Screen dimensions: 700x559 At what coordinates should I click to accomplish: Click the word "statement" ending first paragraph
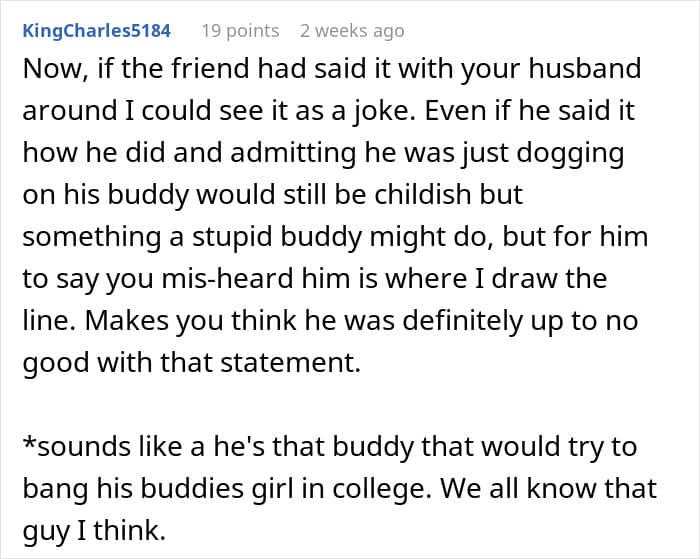287,362
